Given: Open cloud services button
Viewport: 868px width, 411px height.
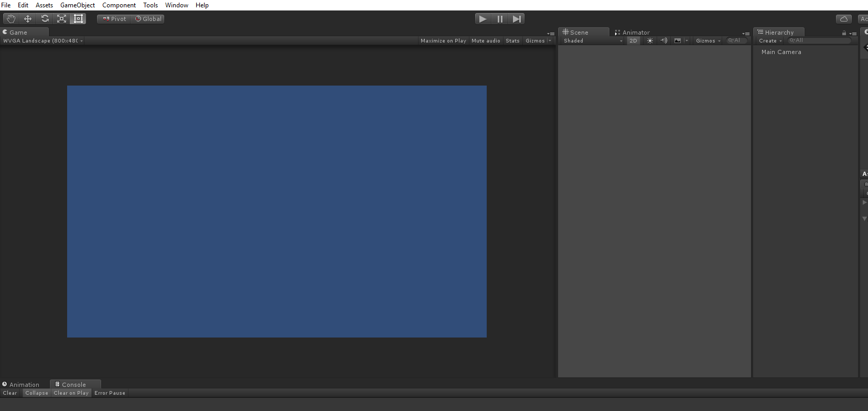Looking at the screenshot, I should (844, 19).
